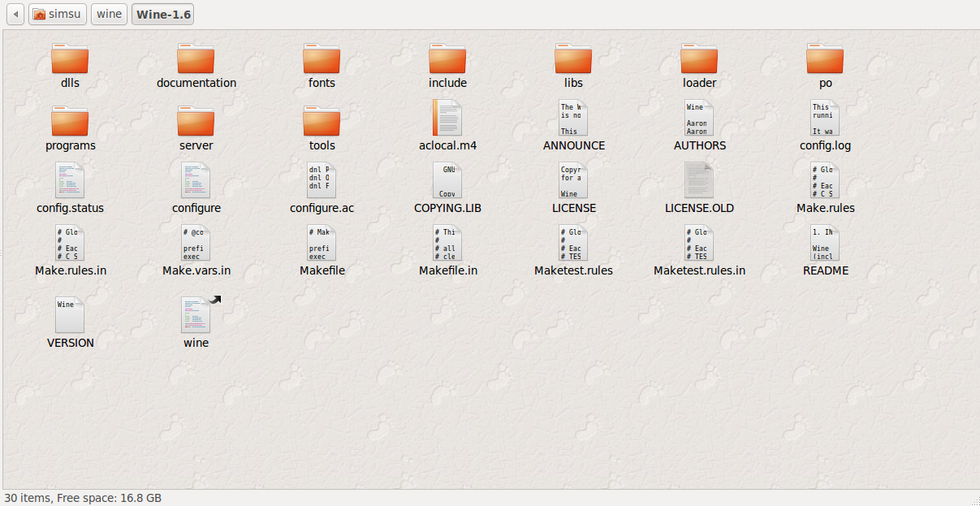Select the libs folder icon

(573, 58)
